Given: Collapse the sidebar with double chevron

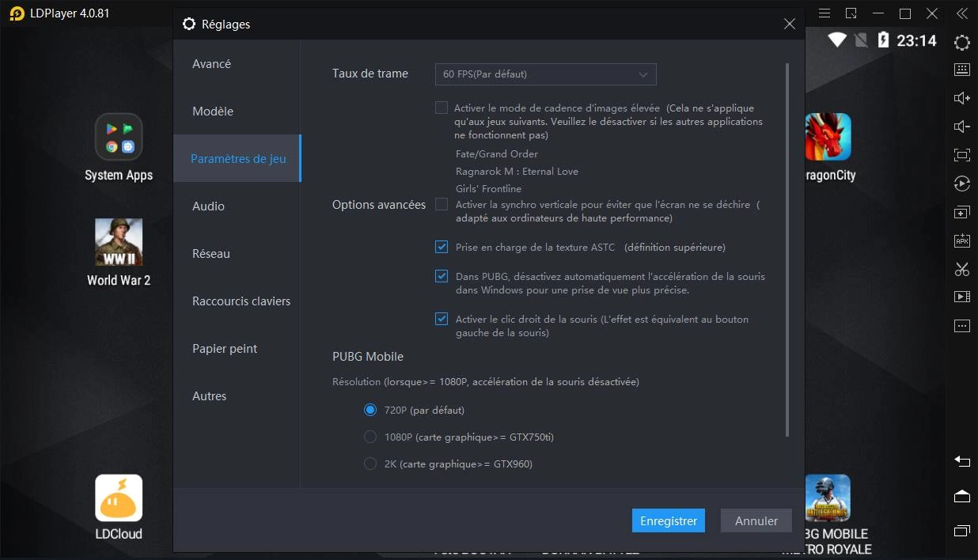Looking at the screenshot, I should [x=961, y=13].
